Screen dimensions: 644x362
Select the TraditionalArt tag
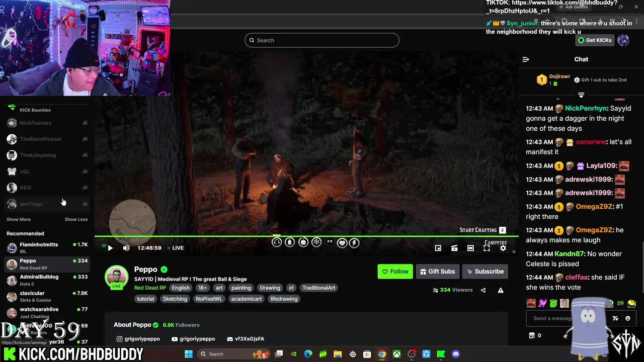318,288
